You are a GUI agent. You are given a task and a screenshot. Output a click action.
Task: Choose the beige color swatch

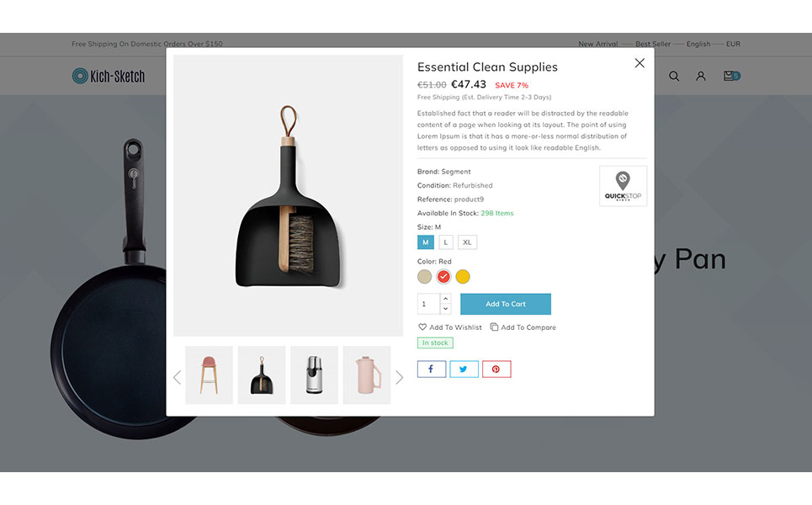425,277
